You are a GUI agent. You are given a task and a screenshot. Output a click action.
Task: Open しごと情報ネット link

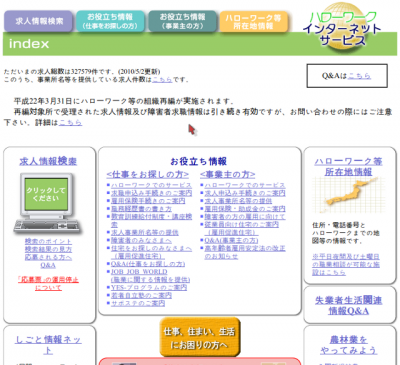(48, 345)
